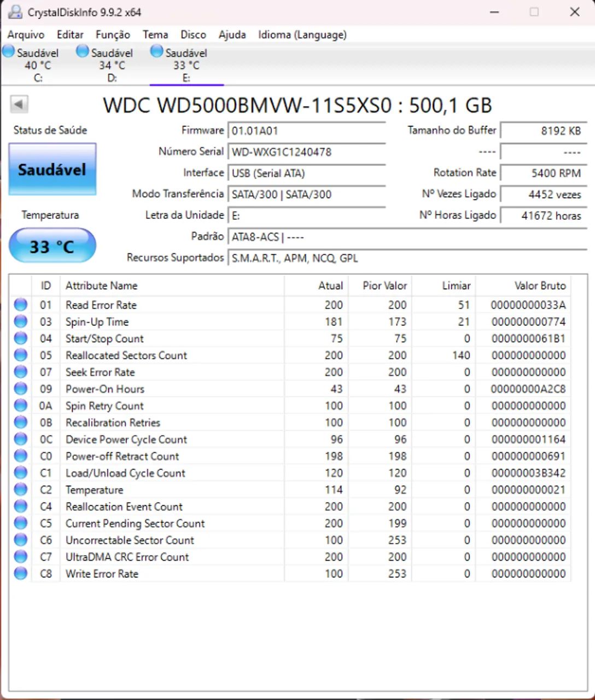
Task: Click the status orb of Reallocation Event Count
Action: coord(21,506)
